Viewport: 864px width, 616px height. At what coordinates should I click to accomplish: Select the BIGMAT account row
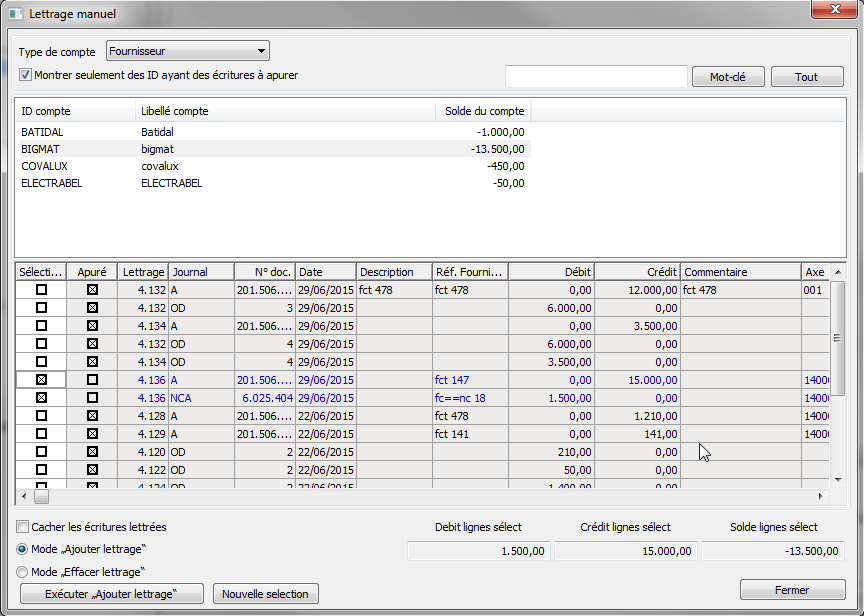click(42, 148)
